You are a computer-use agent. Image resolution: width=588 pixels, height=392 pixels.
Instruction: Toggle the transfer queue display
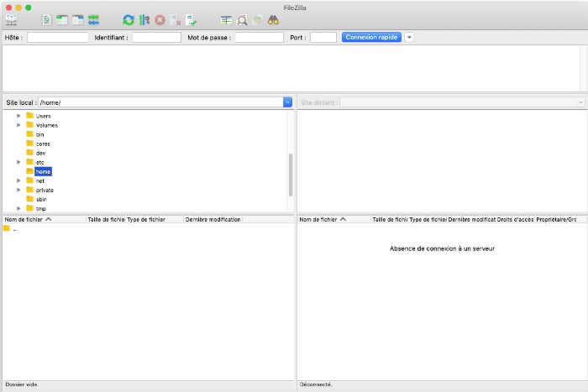coord(93,20)
